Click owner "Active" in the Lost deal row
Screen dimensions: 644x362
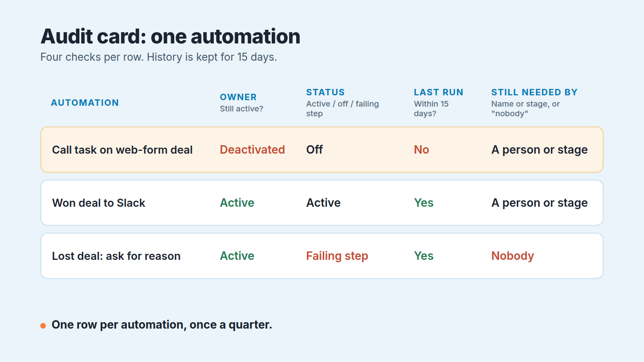[237, 256]
